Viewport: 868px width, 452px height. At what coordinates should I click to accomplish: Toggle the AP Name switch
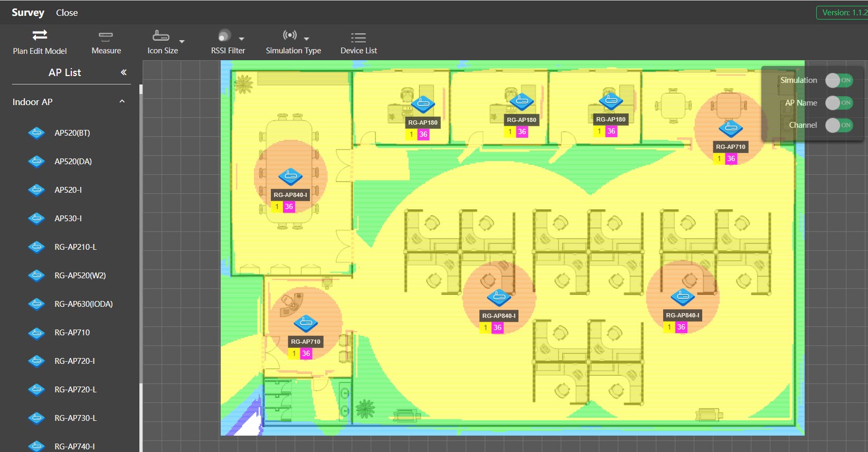[x=839, y=103]
